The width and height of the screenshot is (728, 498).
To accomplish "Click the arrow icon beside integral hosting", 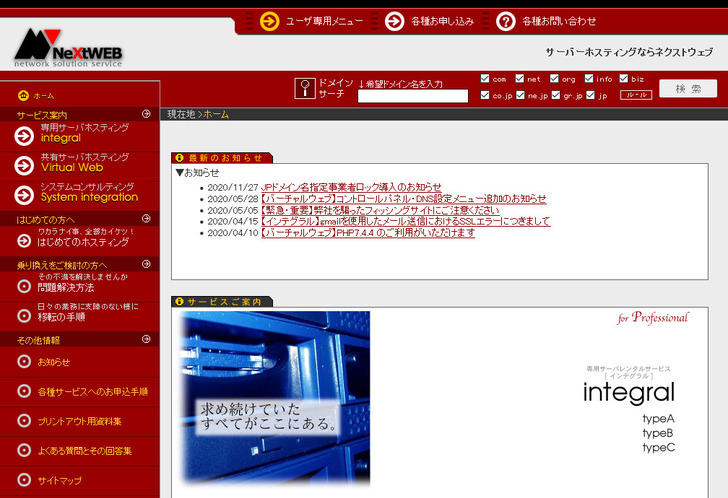I will 23,135.
